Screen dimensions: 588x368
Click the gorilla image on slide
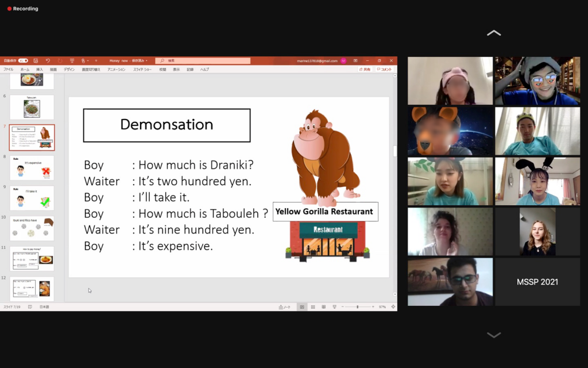point(326,157)
